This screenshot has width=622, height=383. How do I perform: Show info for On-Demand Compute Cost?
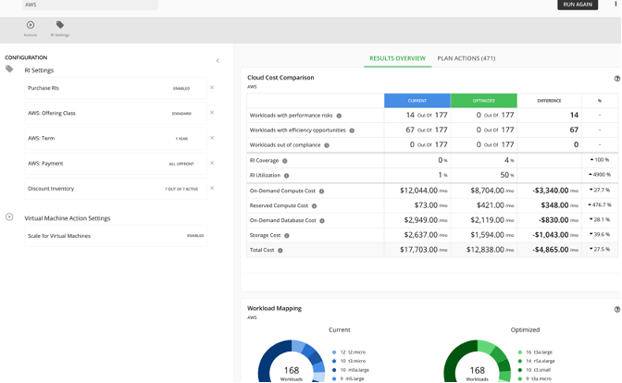tap(321, 191)
